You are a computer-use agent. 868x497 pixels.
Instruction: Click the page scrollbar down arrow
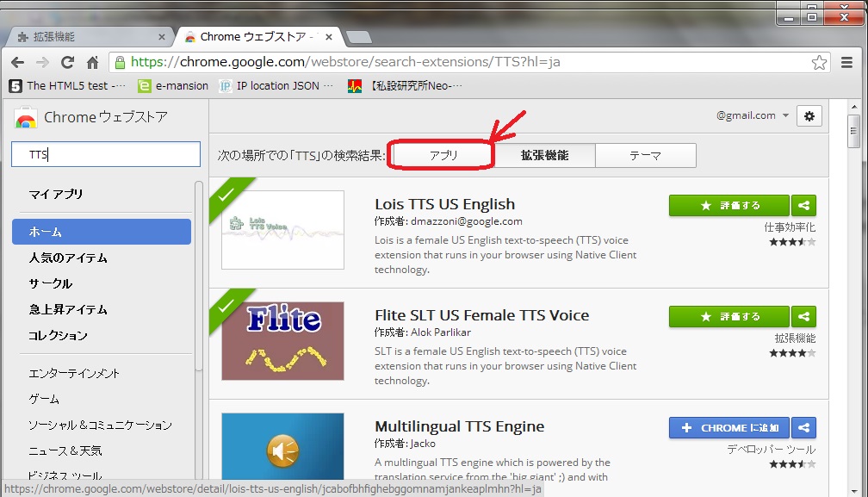point(854,490)
